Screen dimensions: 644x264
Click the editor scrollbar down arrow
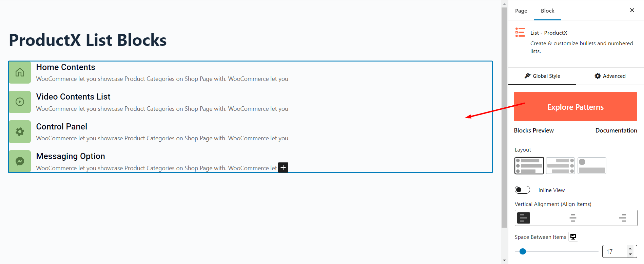504,261
